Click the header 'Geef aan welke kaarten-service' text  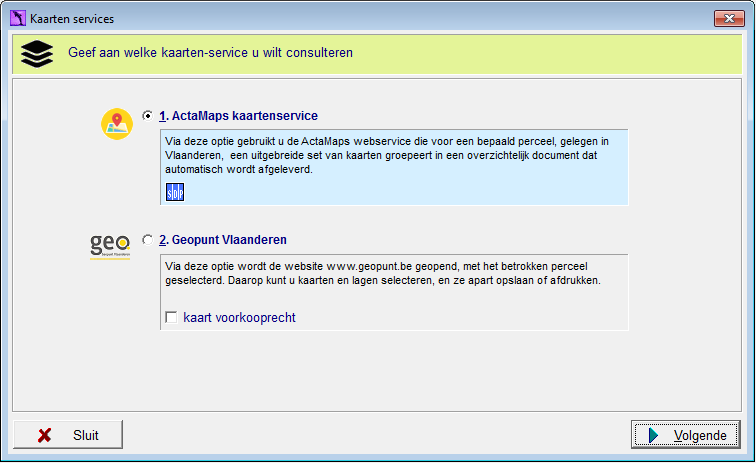click(x=210, y=53)
